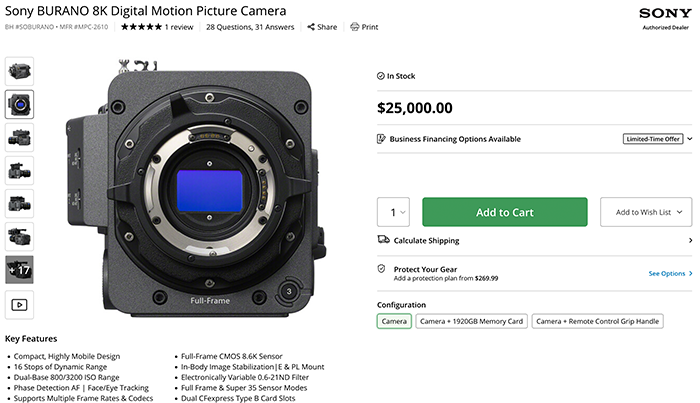Click '16 Stops of Dynamic Range' feature
Image resolution: width=700 pixels, height=403 pixels.
pos(60,366)
